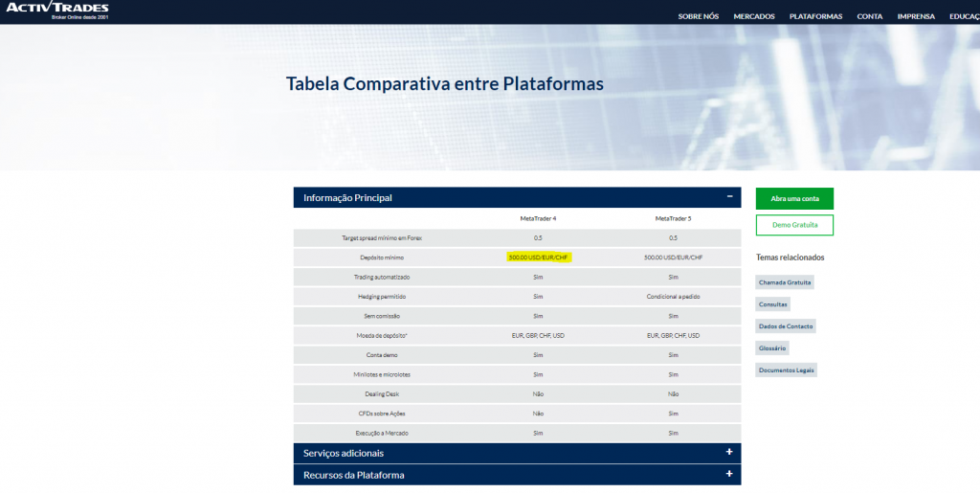
Task: Click the Minilotes e microlotes row label
Action: click(381, 374)
